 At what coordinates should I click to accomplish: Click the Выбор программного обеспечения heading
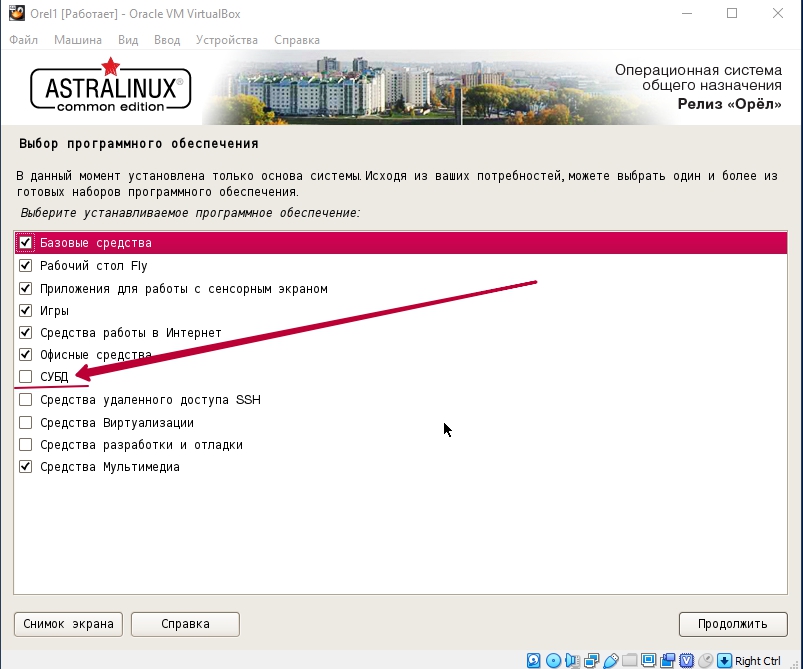[x=139, y=143]
